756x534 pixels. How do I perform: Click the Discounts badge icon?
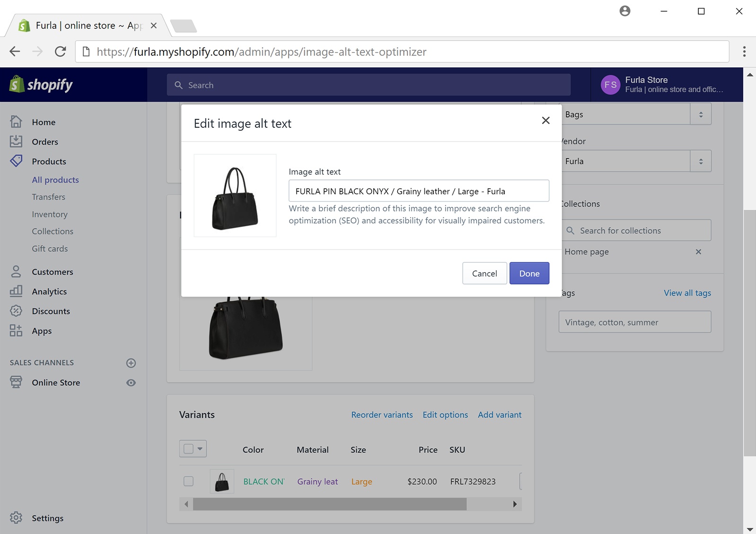tap(16, 311)
